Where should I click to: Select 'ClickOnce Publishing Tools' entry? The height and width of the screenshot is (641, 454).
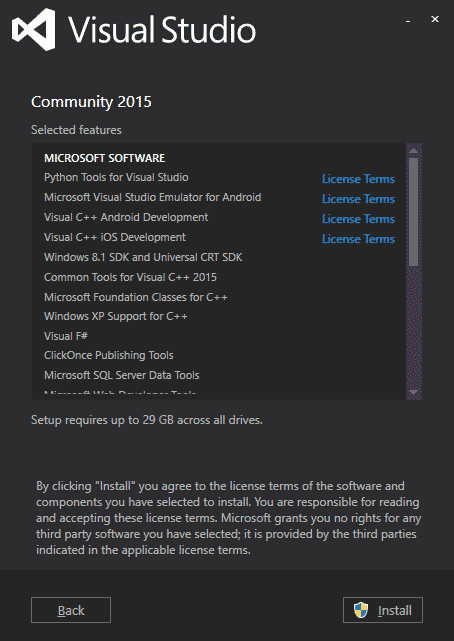[x=109, y=356]
